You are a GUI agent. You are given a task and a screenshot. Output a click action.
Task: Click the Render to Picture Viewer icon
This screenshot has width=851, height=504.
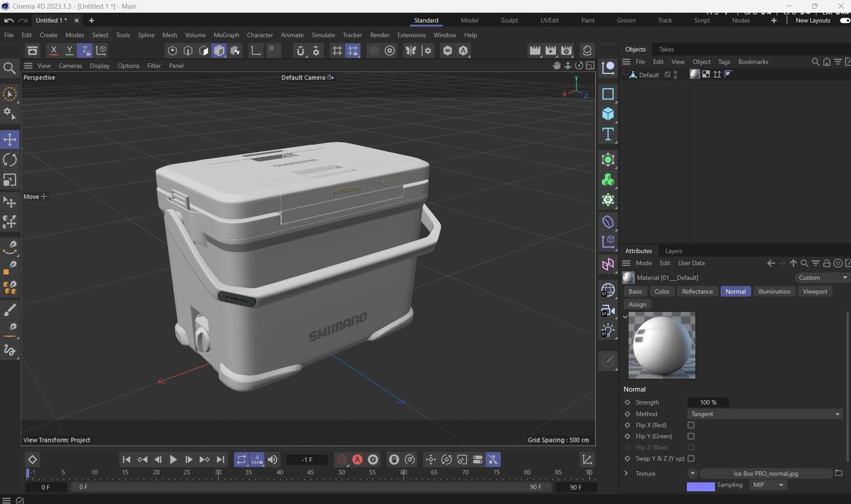[x=551, y=50]
